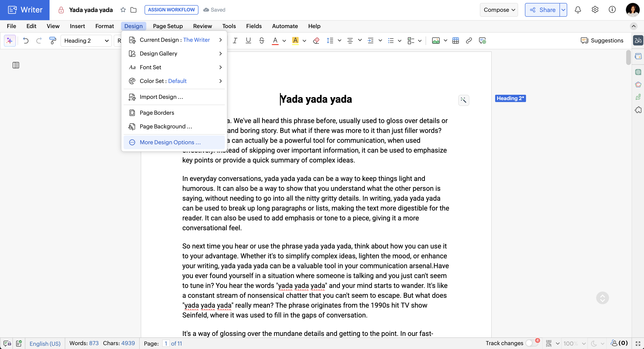The height and width of the screenshot is (349, 644).
Task: Click the paint format roller icon
Action: 53,41
